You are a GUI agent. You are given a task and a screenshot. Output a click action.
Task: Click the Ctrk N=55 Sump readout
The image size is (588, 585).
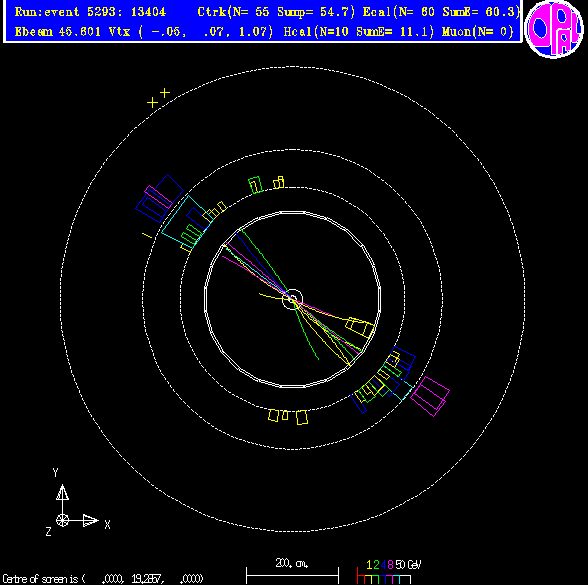click(276, 12)
